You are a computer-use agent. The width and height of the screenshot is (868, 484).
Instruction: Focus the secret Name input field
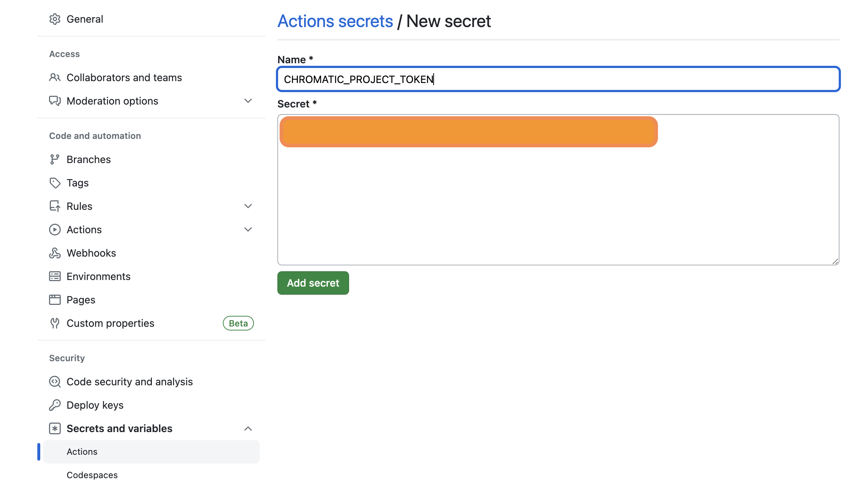pos(558,79)
